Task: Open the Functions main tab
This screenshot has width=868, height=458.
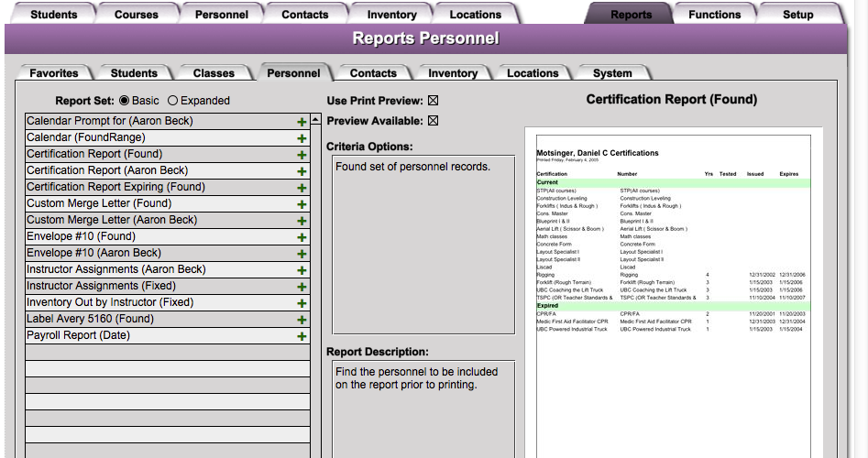Action: [x=714, y=14]
